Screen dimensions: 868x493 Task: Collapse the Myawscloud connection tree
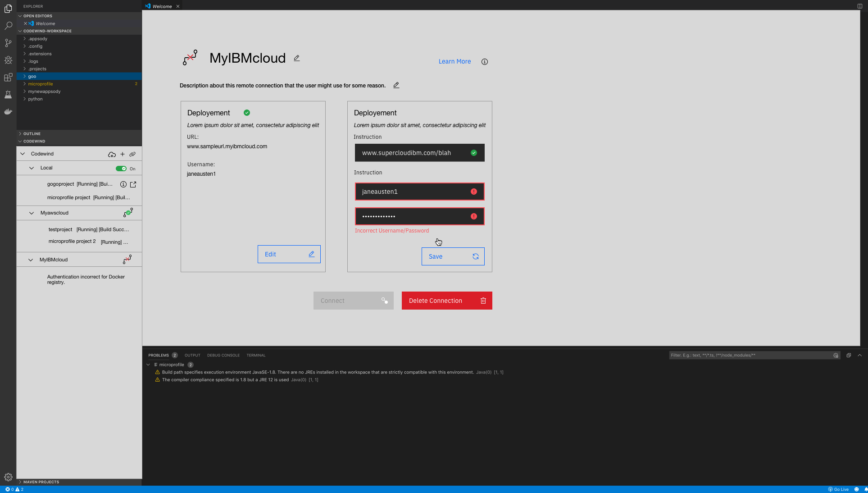click(x=32, y=213)
